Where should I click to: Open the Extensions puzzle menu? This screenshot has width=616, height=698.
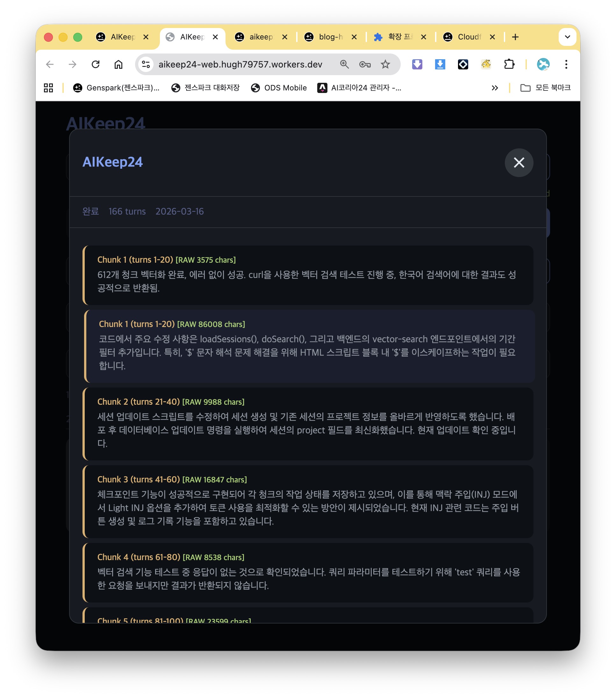pyautogui.click(x=509, y=64)
